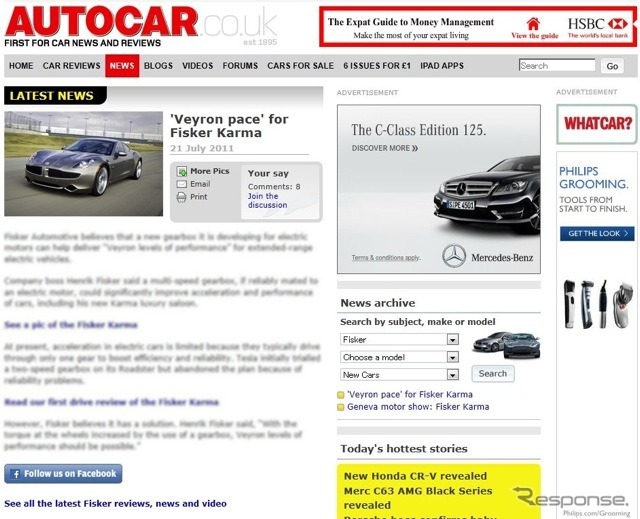The height and width of the screenshot is (519, 640).
Task: Click the Facebook f icon
Action: click(x=16, y=474)
